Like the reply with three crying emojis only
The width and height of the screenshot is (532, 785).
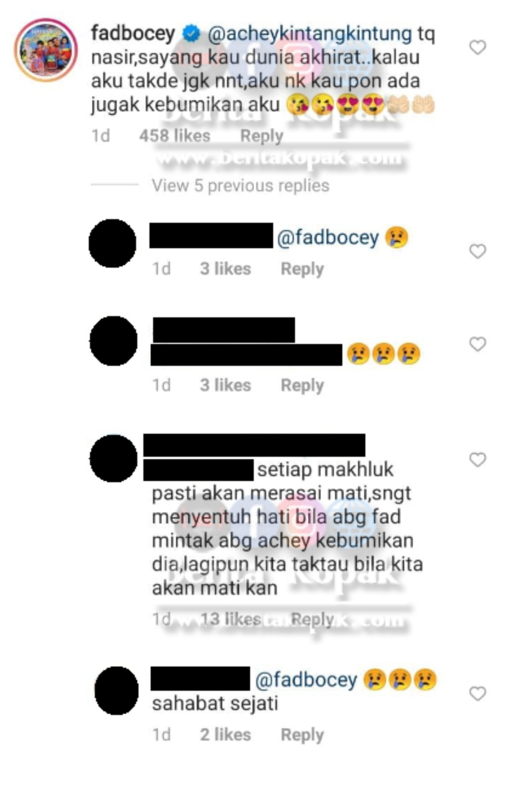pyautogui.click(x=478, y=344)
